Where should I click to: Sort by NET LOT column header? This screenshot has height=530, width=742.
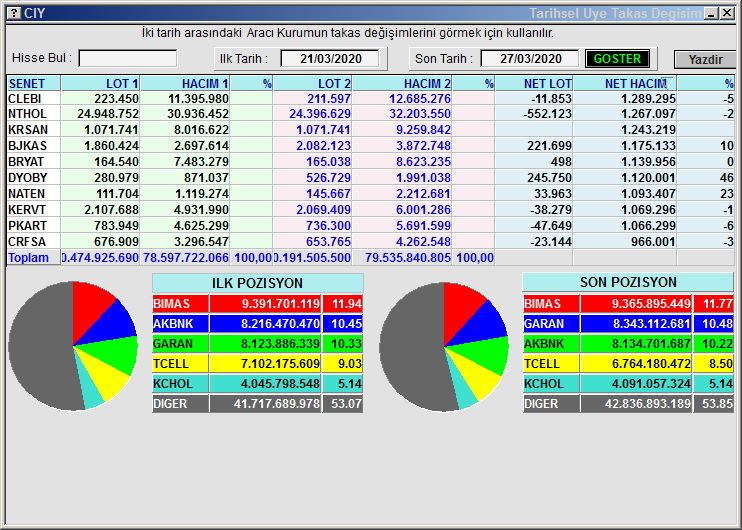534,83
